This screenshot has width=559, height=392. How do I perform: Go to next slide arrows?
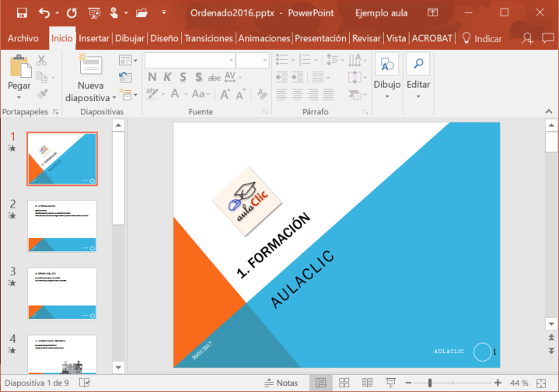pos(551,351)
